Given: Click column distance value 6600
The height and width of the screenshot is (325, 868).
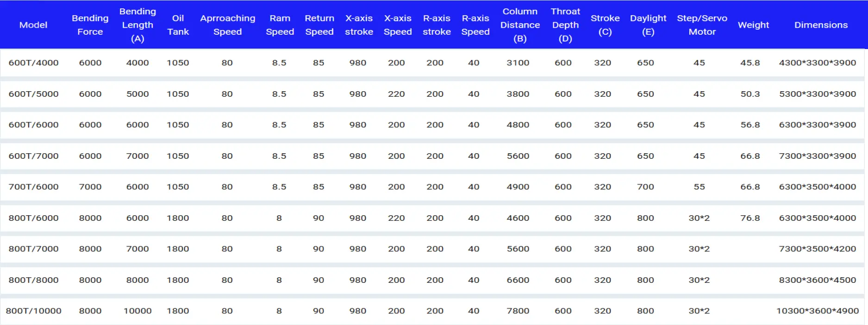Looking at the screenshot, I should (518, 280).
